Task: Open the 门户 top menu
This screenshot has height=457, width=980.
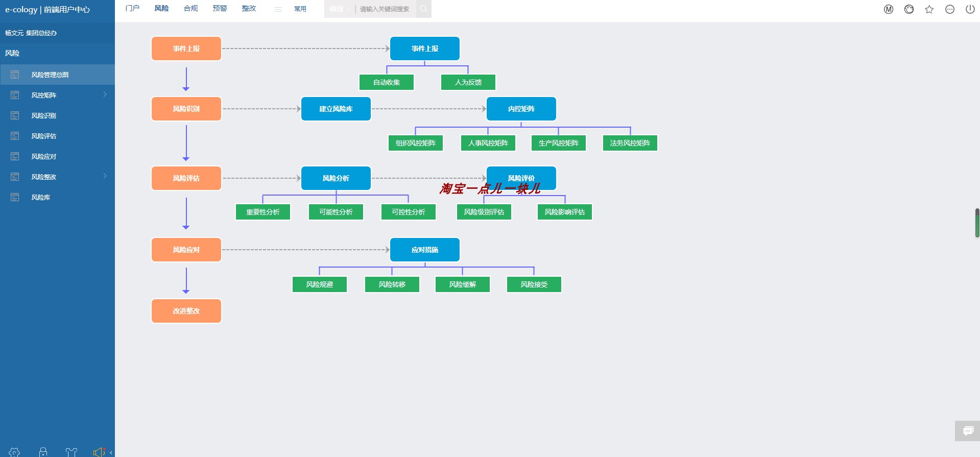Action: click(132, 8)
